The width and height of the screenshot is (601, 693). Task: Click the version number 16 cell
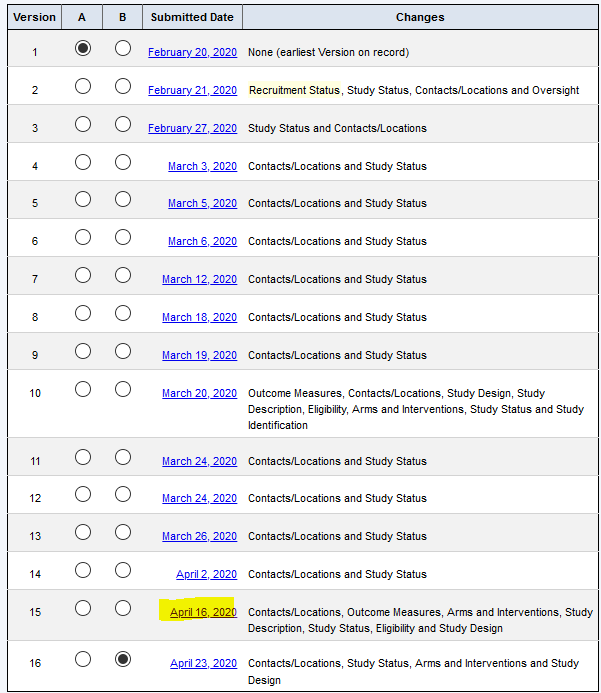tap(35, 663)
